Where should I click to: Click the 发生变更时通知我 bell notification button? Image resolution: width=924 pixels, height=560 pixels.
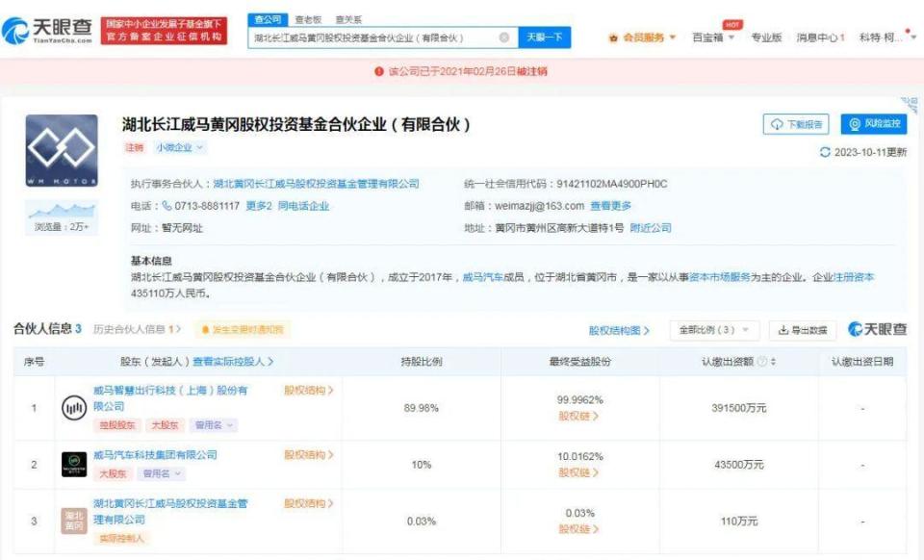(x=243, y=330)
